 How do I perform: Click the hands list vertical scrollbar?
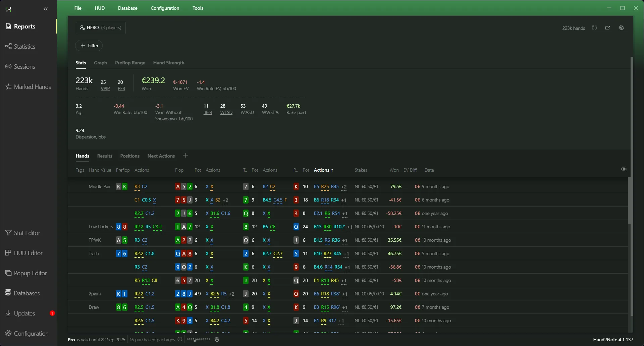click(x=629, y=201)
